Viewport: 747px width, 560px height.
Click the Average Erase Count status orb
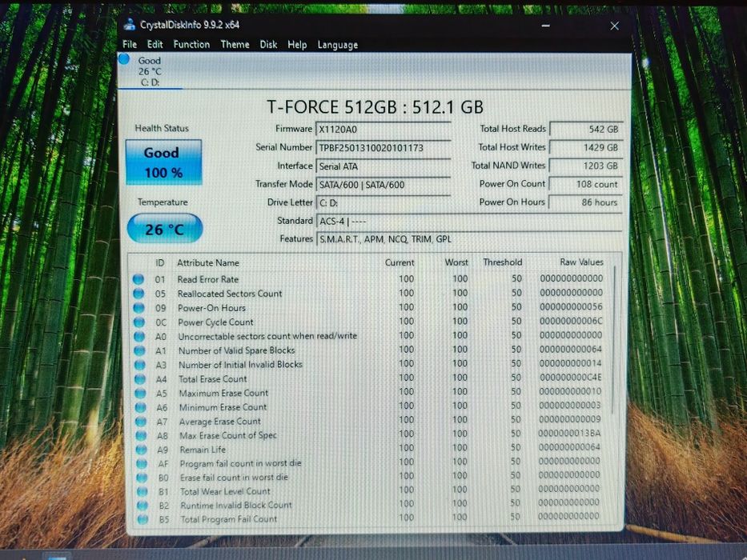(141, 422)
